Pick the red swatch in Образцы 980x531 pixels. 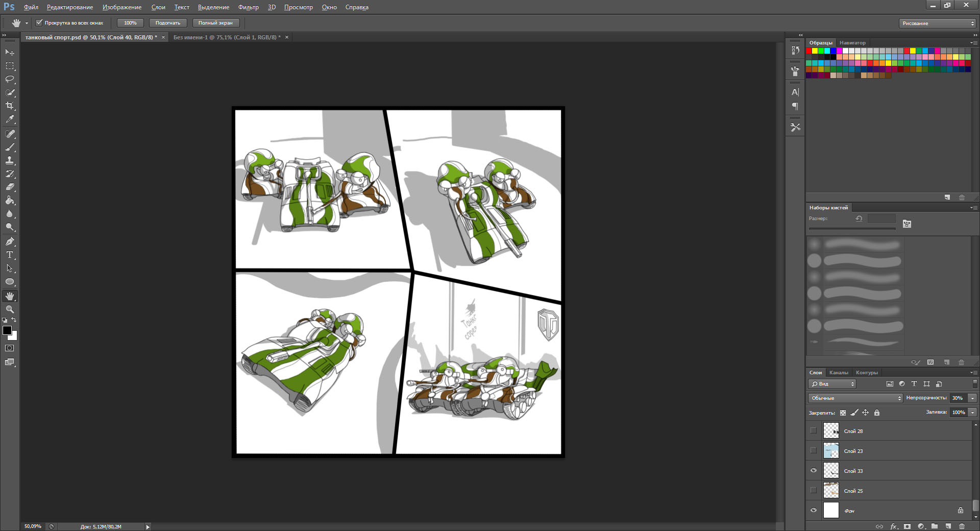[809, 51]
